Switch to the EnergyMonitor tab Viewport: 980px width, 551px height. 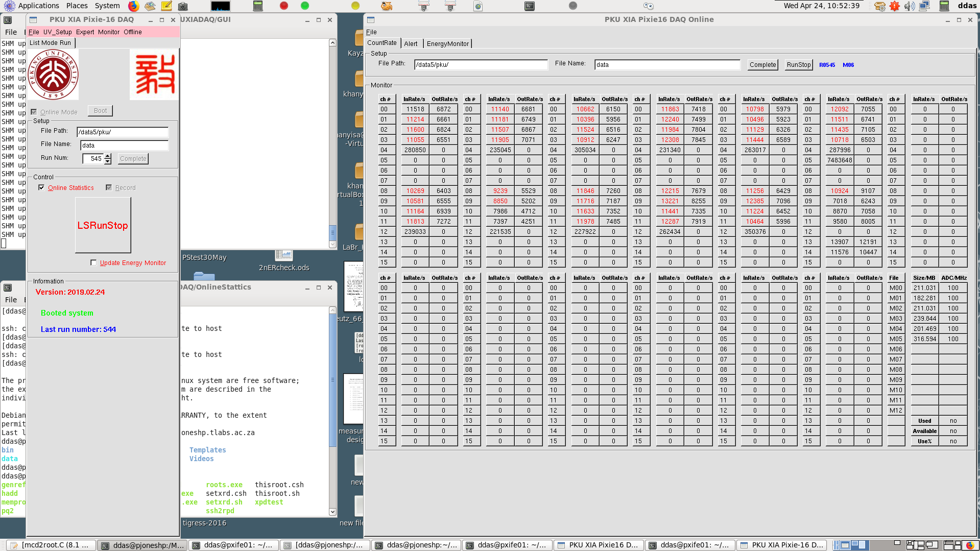pyautogui.click(x=448, y=43)
